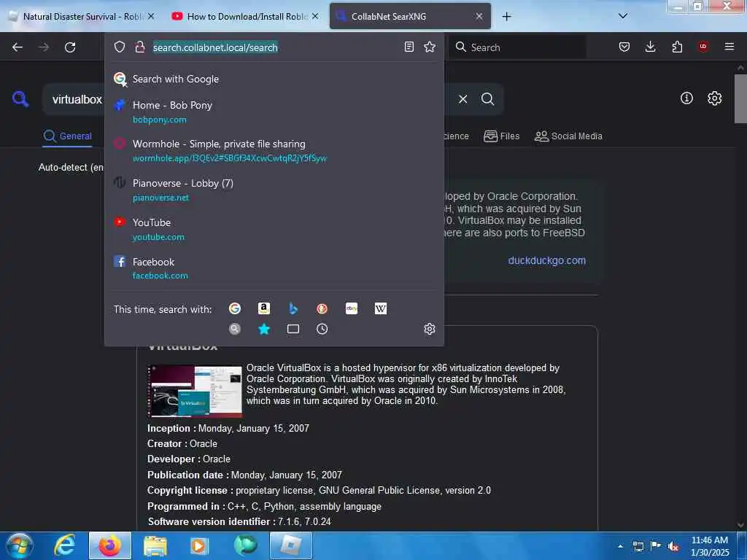Select the Social Media search category
Viewport: 747px width, 560px height.
(x=568, y=136)
